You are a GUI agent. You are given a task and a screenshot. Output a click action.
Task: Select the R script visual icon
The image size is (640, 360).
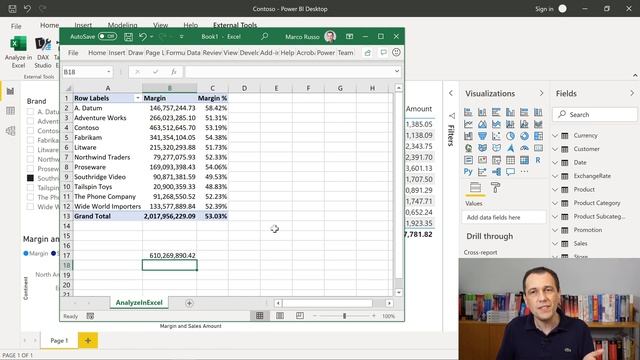coord(538,160)
